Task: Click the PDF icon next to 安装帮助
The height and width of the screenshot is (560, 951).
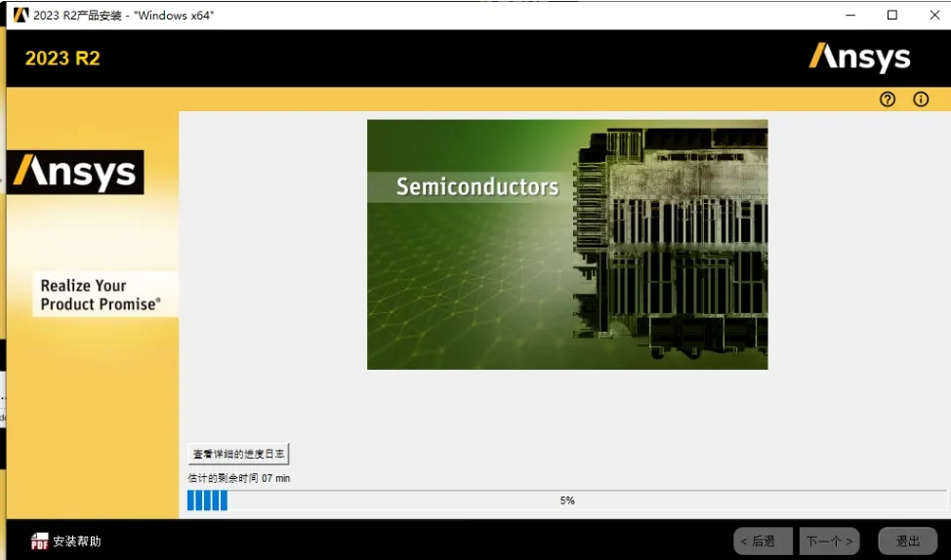Action: [39, 541]
